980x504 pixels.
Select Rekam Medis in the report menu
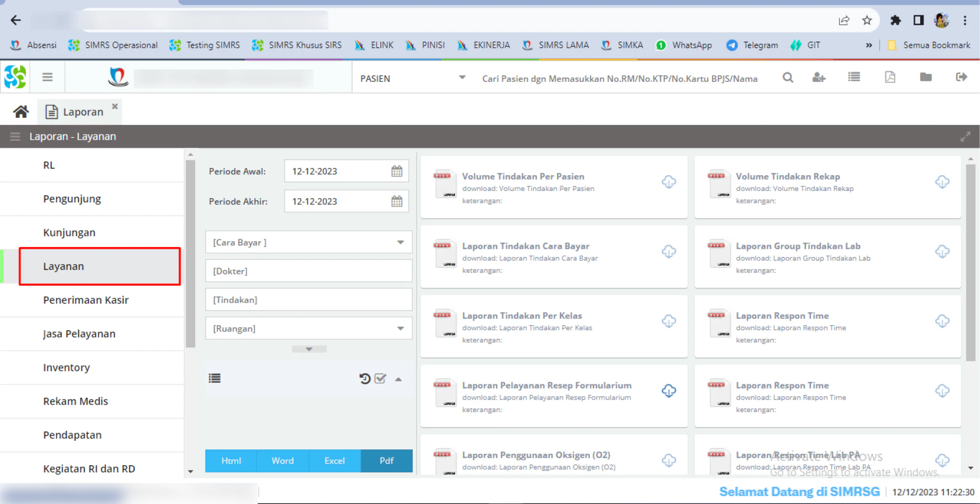pos(92,401)
